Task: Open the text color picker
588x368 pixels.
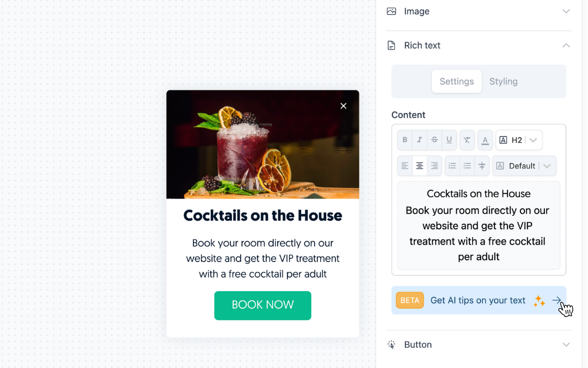Action: (485, 140)
